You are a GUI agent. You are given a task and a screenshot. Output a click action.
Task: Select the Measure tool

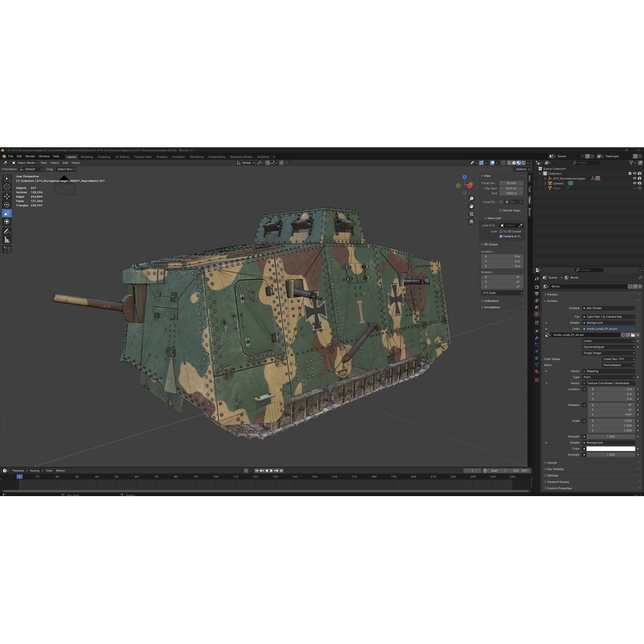[x=7, y=240]
